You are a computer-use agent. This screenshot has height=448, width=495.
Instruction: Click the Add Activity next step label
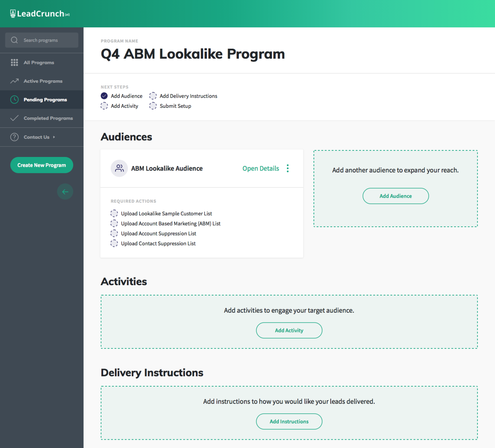(125, 106)
